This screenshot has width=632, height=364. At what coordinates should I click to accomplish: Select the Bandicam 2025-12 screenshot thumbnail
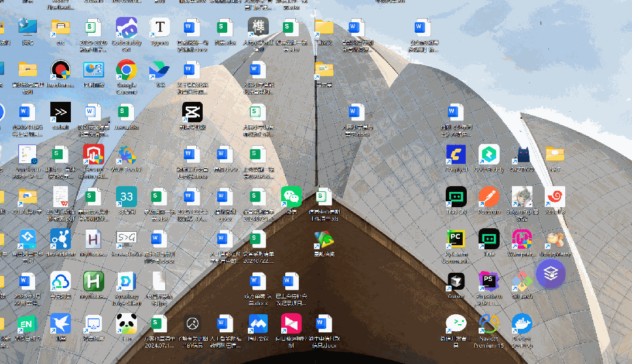coord(28,155)
